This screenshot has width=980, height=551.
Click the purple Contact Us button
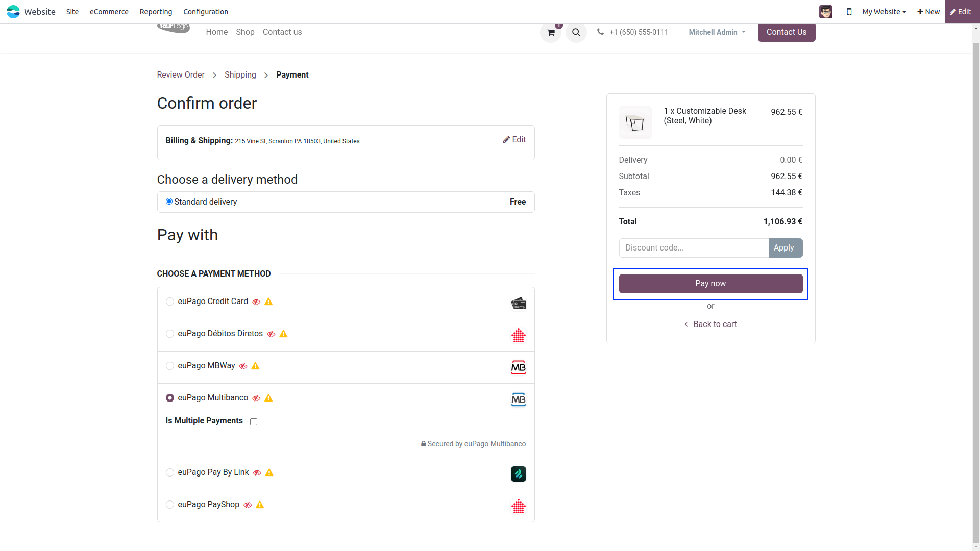(x=787, y=32)
